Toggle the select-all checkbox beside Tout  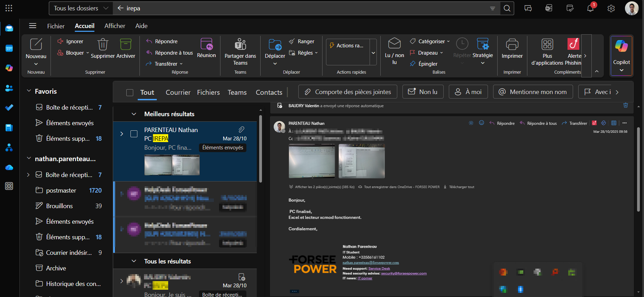[130, 93]
